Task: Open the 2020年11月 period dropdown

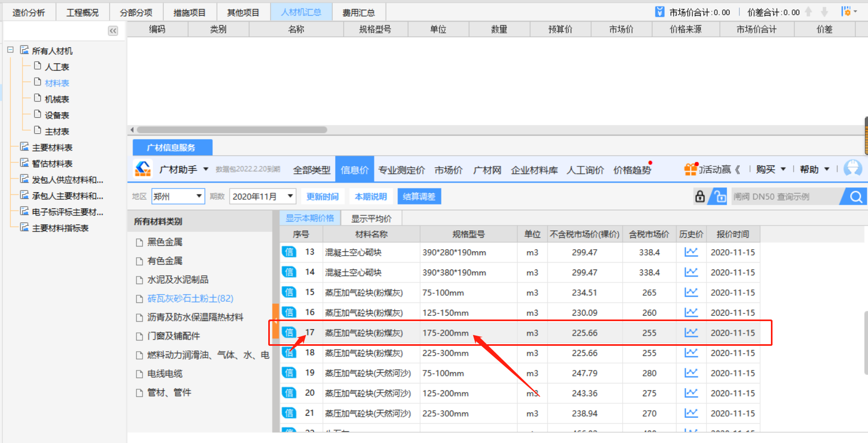Action: click(x=290, y=196)
